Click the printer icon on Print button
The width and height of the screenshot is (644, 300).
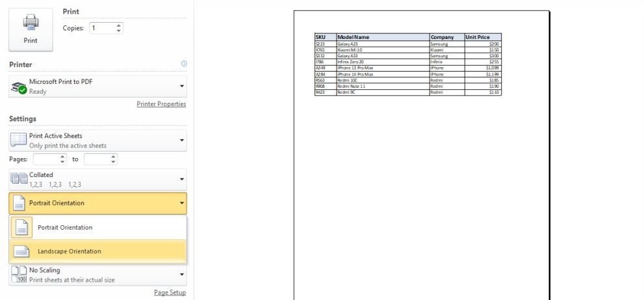(31, 22)
